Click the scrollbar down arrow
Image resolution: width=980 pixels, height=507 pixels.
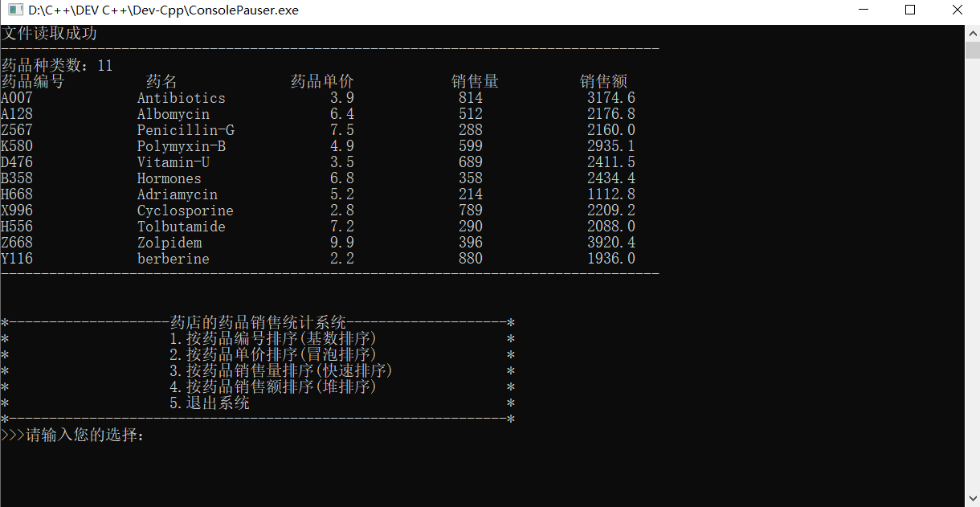pos(973,499)
